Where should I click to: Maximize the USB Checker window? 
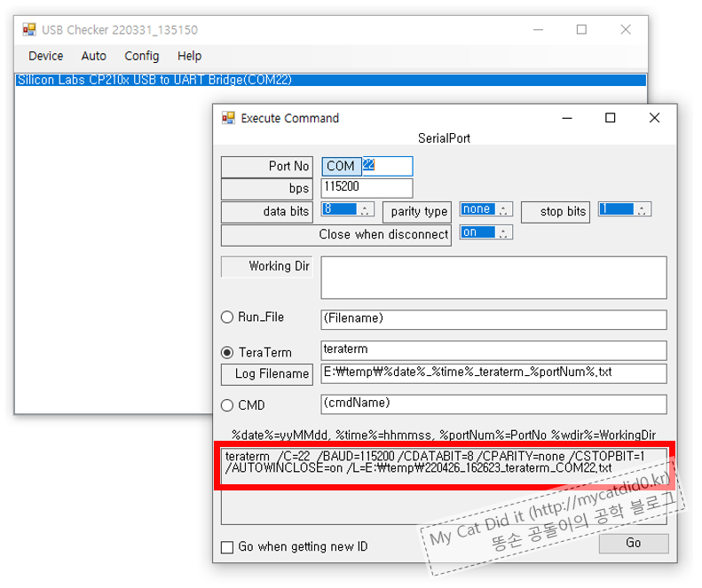coord(581,30)
